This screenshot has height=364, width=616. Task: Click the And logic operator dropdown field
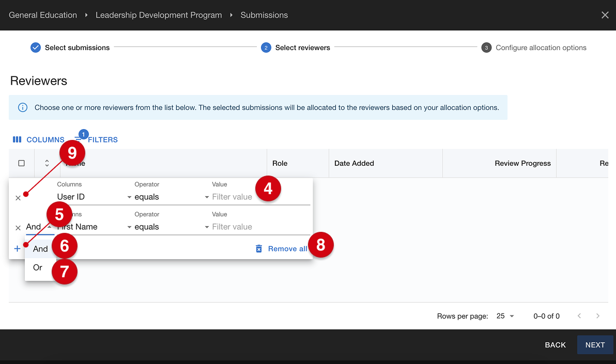[x=39, y=227]
